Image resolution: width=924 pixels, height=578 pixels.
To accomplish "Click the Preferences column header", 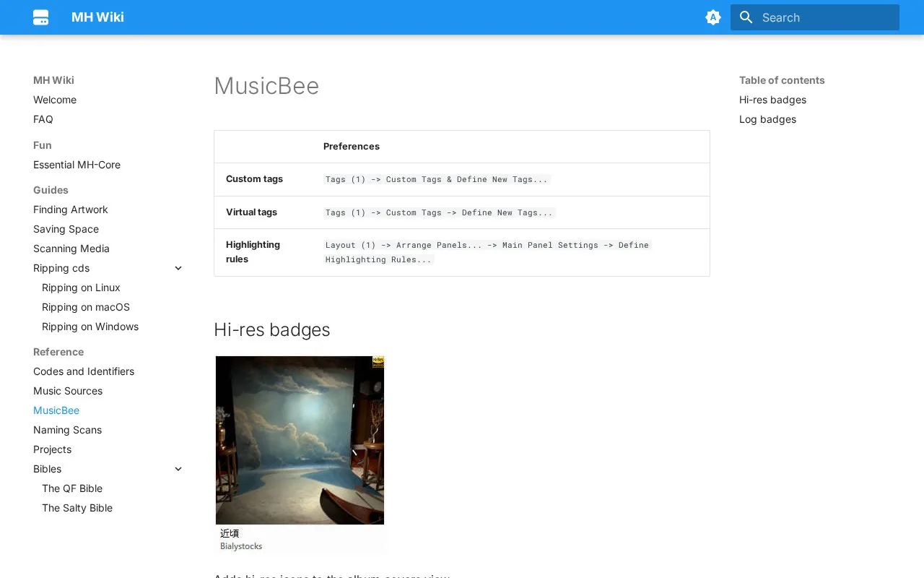I will pos(352,146).
